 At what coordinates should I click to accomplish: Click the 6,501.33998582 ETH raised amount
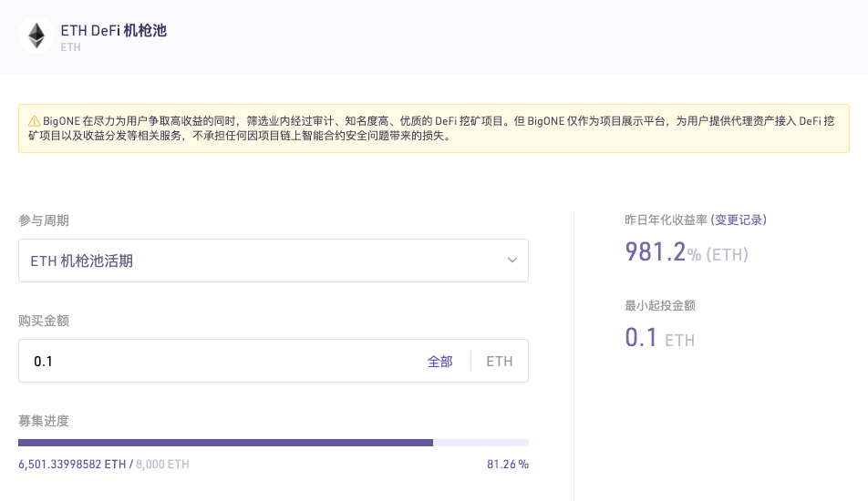(72, 465)
